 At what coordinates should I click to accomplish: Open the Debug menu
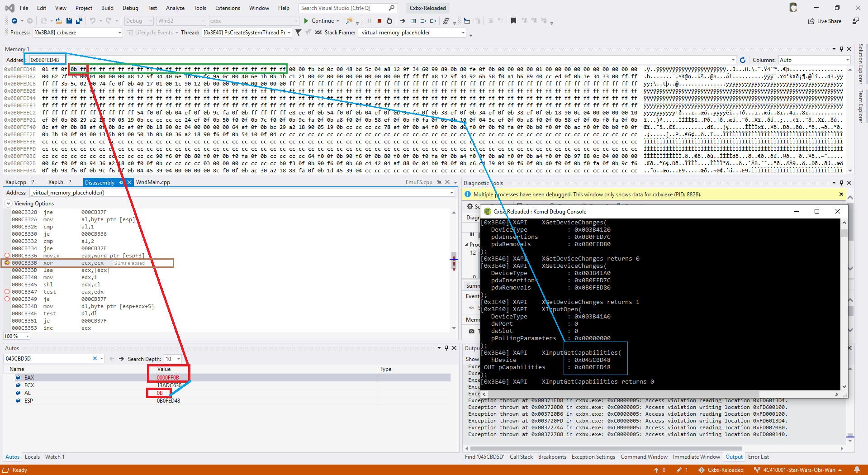coord(130,8)
